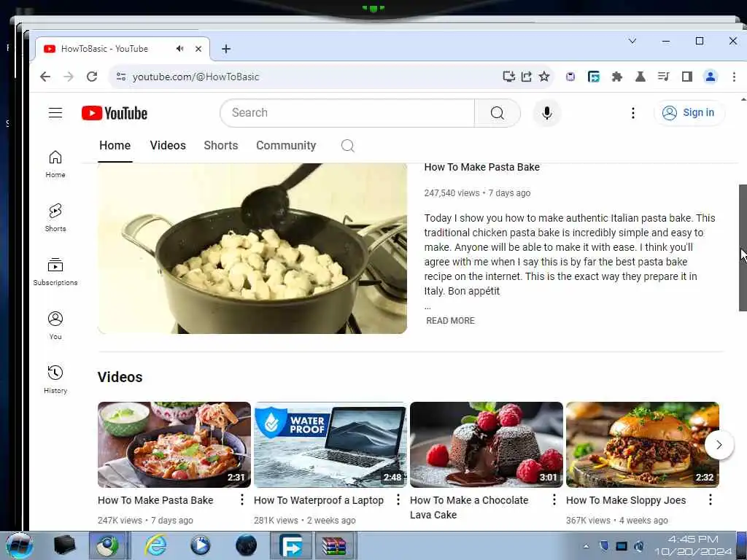Viewport: 747px width, 560px height.
Task: Open Shorts in the left sidebar
Action: click(55, 218)
